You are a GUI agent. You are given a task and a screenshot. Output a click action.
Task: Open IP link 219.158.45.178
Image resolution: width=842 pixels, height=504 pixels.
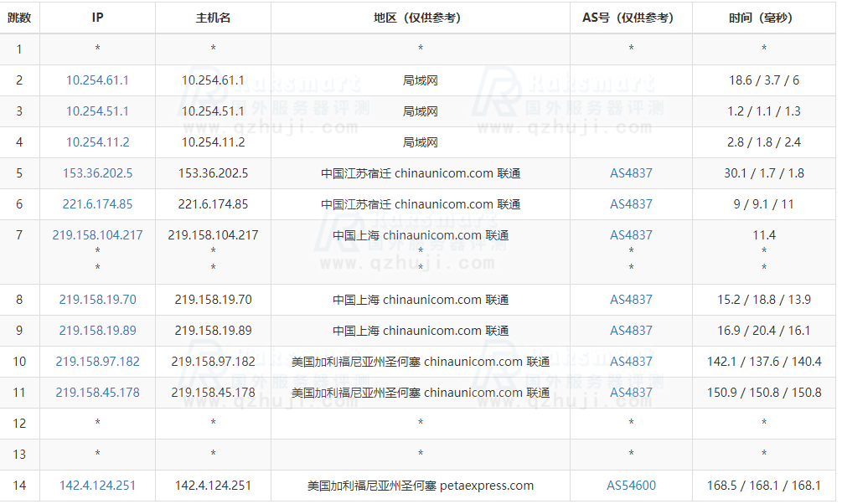pyautogui.click(x=97, y=393)
